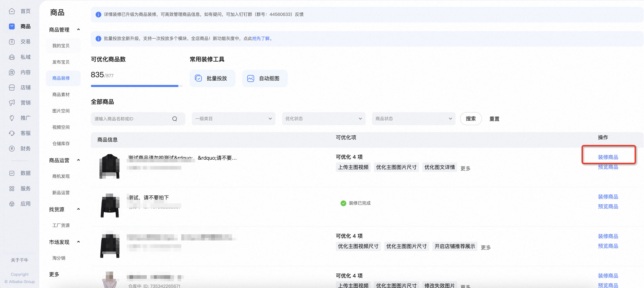Click the 搜索 button
The height and width of the screenshot is (288, 644).
tap(471, 119)
